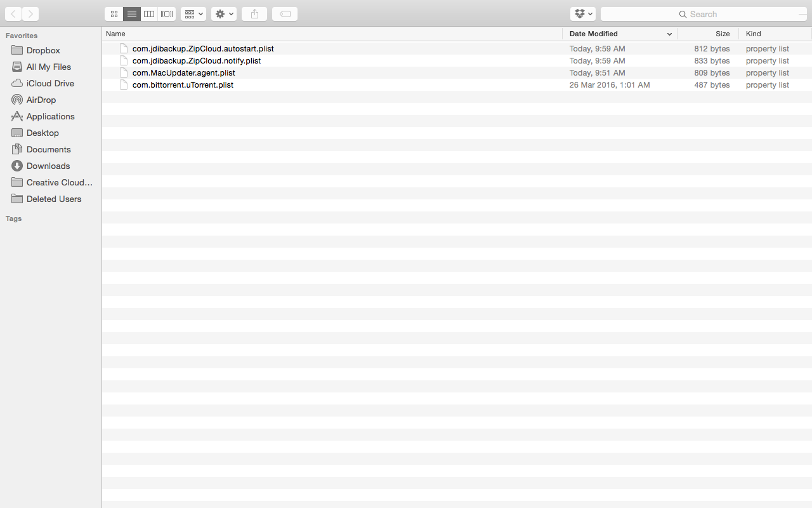This screenshot has width=812, height=508.
Task: Go back with the left arrow button
Action: point(13,14)
